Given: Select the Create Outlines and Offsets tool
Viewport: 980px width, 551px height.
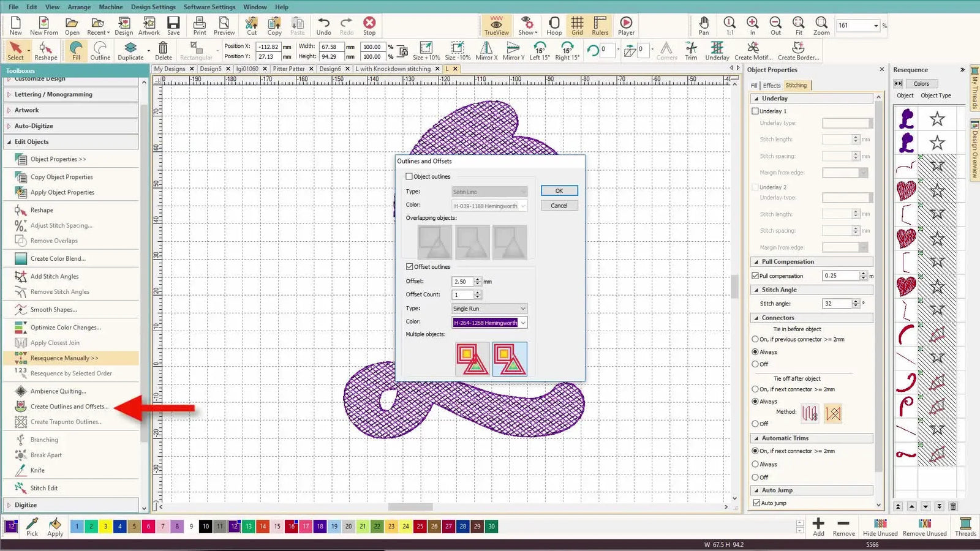Looking at the screenshot, I should point(64,407).
